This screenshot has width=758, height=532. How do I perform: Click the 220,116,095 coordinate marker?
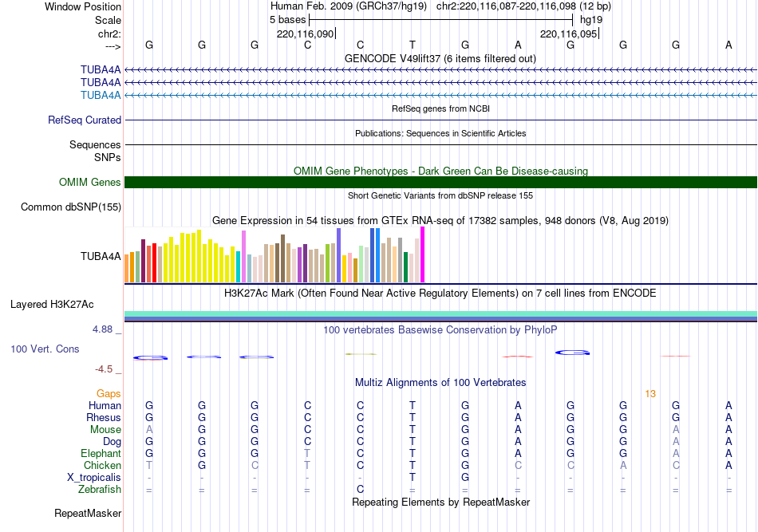click(569, 33)
